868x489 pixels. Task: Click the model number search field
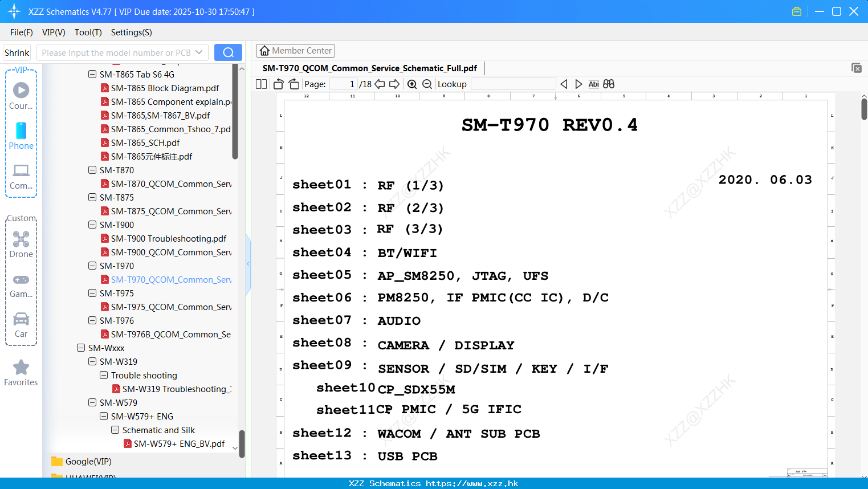pos(116,52)
